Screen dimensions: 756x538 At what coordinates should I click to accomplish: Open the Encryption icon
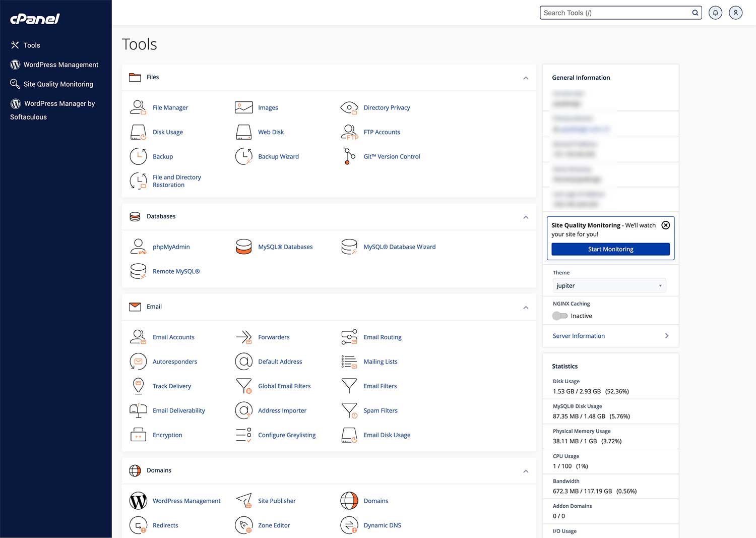138,435
